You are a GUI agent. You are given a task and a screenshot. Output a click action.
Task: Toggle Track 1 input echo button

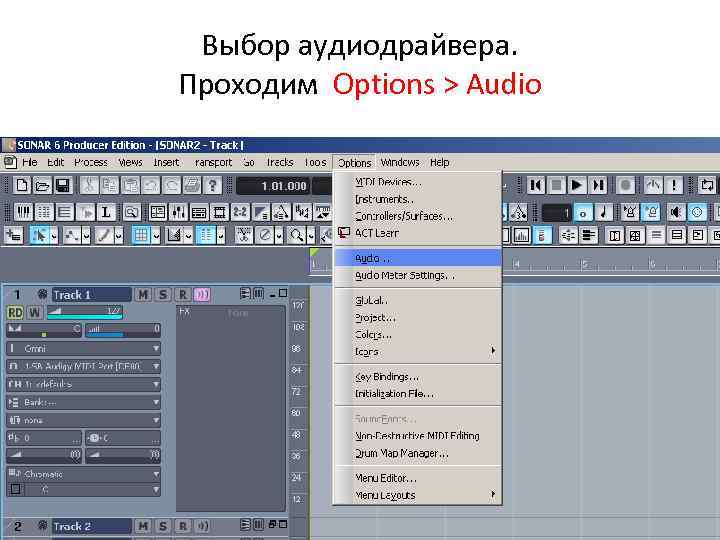pos(202,294)
